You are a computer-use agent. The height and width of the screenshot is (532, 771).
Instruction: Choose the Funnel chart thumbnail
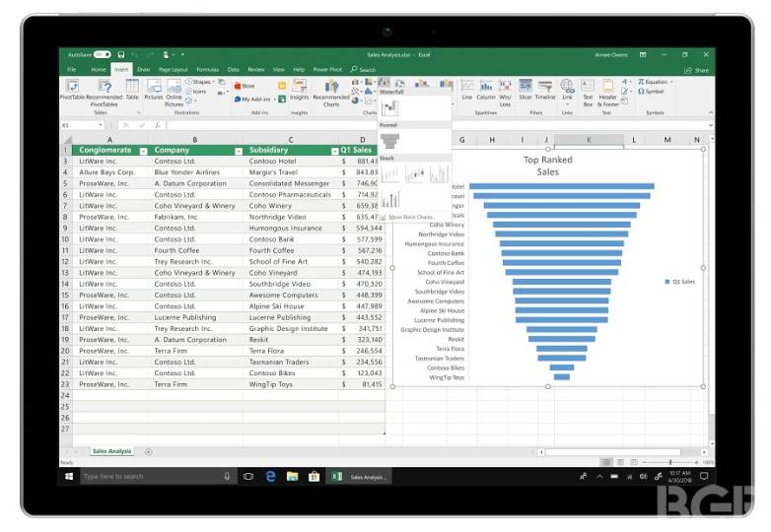click(389, 141)
